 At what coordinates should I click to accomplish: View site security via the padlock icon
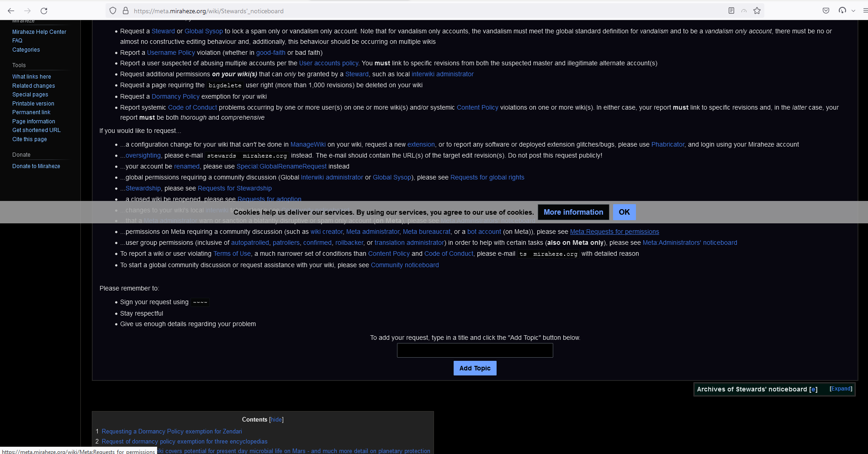(x=125, y=11)
